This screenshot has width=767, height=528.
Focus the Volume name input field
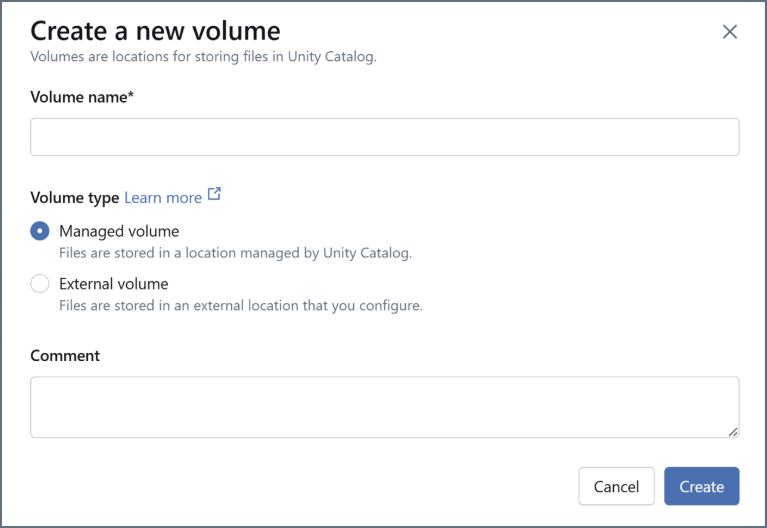pos(384,137)
